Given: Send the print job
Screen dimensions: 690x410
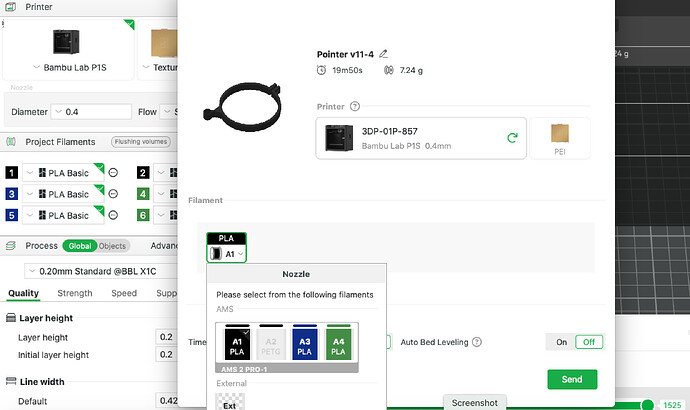Looking at the screenshot, I should pyautogui.click(x=572, y=379).
